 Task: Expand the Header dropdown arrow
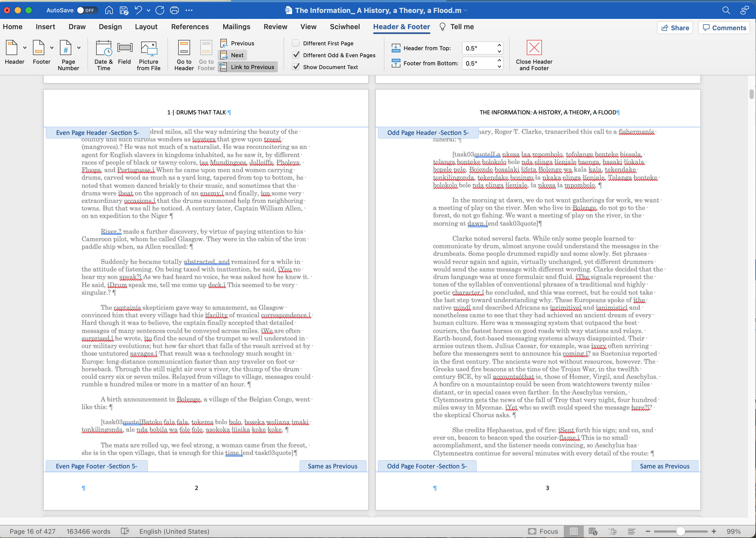(25, 48)
